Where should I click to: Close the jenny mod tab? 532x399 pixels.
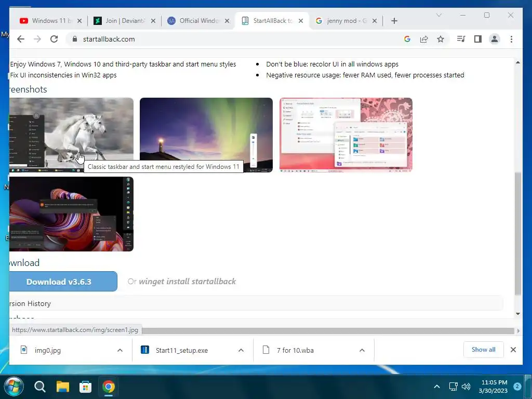pos(374,21)
